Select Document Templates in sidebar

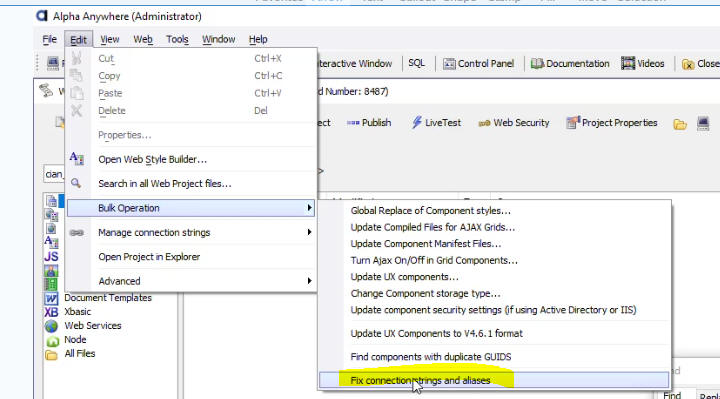108,298
